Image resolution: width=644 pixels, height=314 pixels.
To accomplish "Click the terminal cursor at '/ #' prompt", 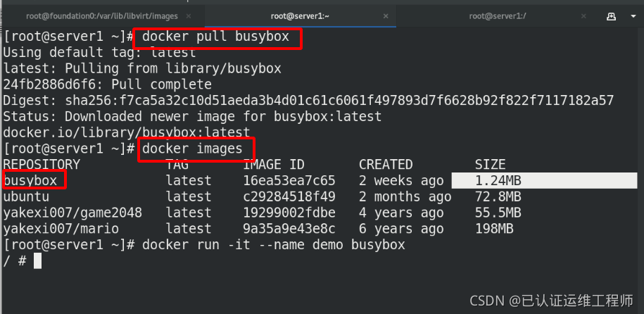I will (37, 261).
